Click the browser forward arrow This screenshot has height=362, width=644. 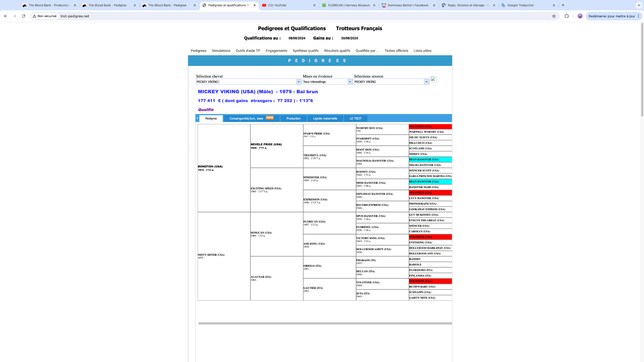[14, 16]
